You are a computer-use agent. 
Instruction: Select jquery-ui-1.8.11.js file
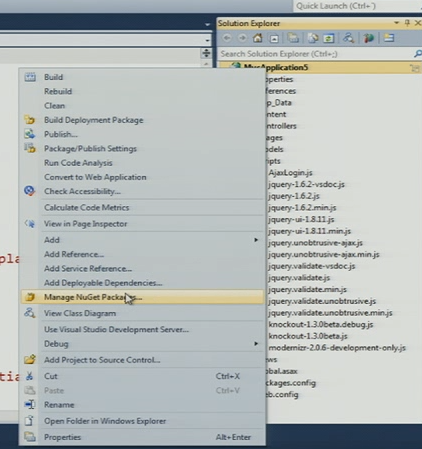tap(301, 219)
